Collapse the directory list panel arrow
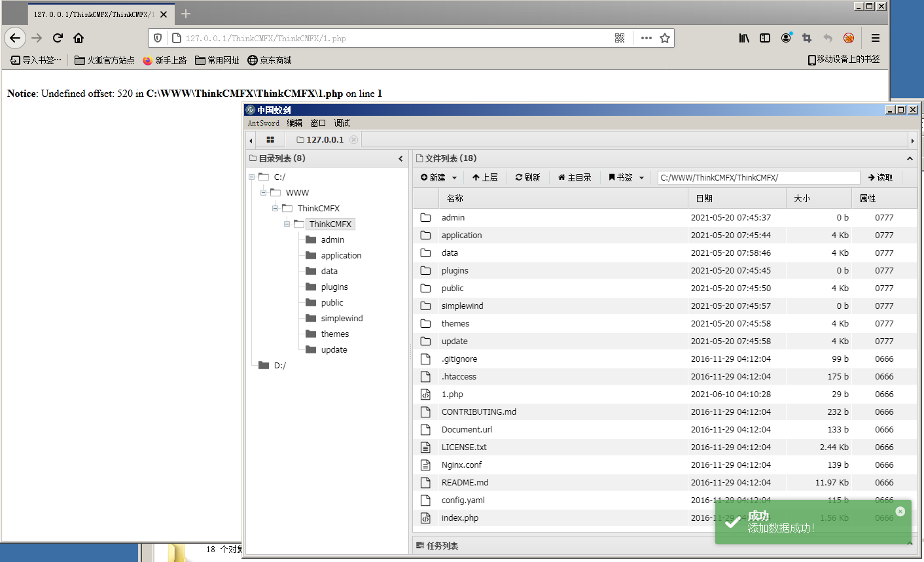The height and width of the screenshot is (562, 924). click(400, 158)
